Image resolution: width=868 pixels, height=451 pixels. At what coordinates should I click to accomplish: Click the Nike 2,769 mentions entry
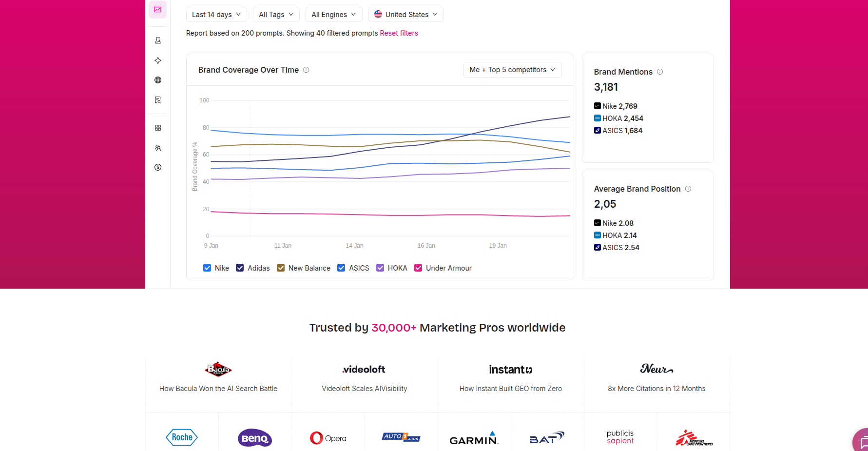(x=616, y=106)
